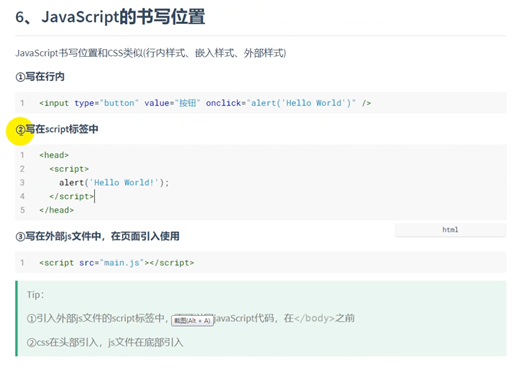Click the closing </head> code line
The height and width of the screenshot is (369, 519).
(x=56, y=210)
